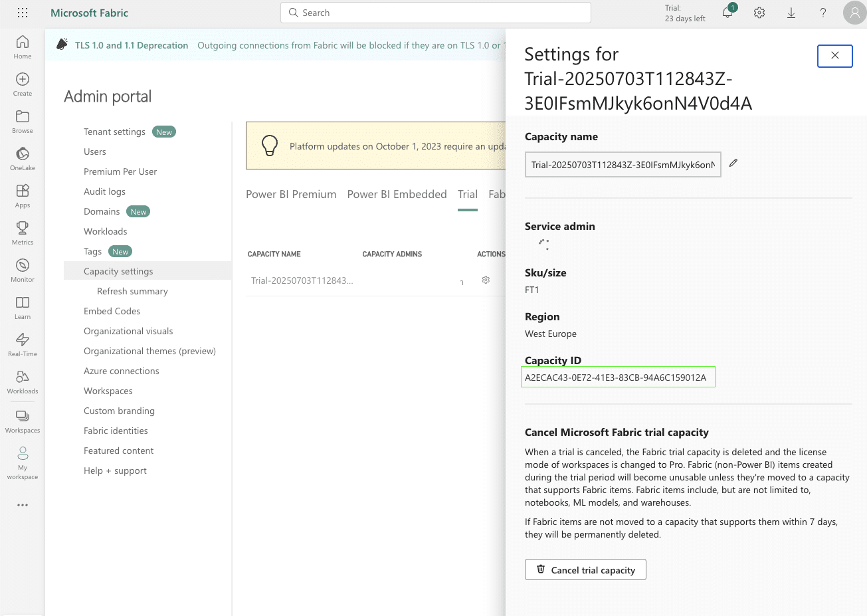Viewport: 867px width, 616px height.
Task: Open Workloads in the sidebar
Action: tap(23, 381)
